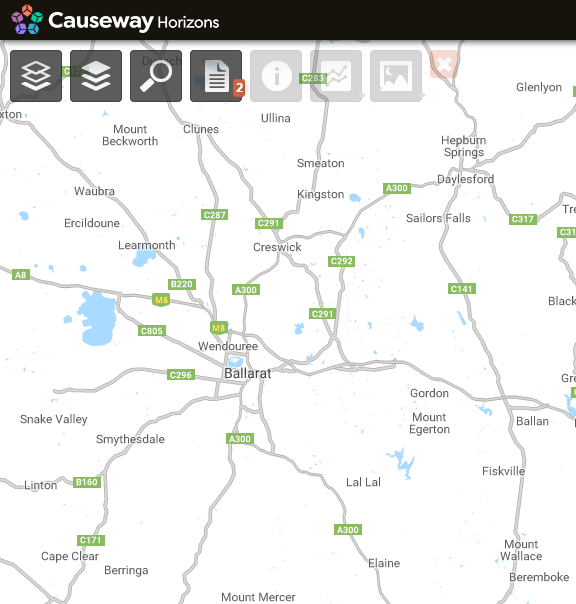
Task: Click the Smeaton town label
Action: (x=321, y=163)
